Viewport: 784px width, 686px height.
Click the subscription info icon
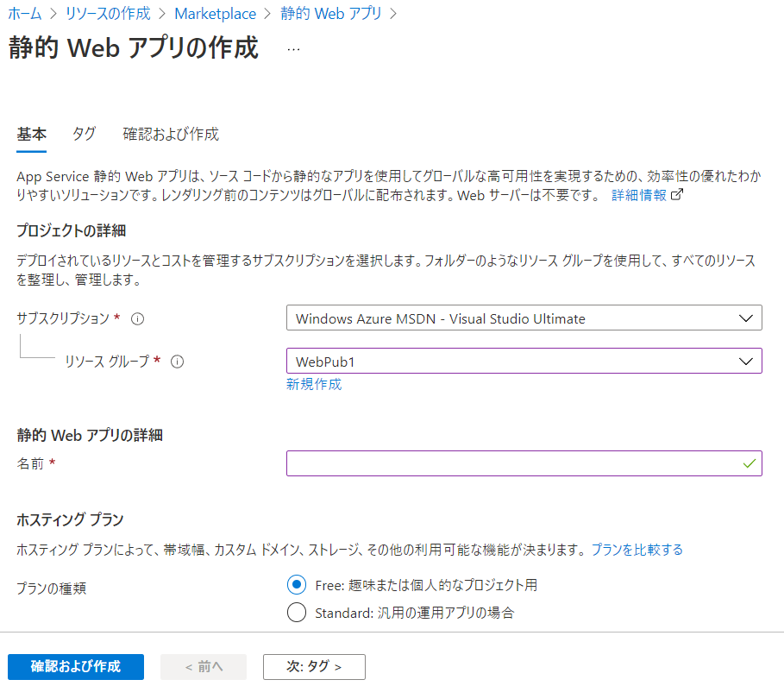(137, 318)
